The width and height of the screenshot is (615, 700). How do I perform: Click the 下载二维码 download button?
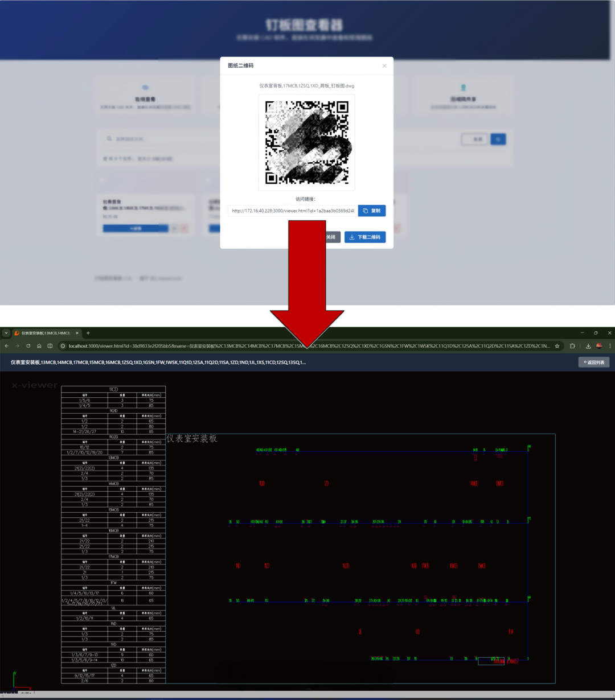[365, 237]
